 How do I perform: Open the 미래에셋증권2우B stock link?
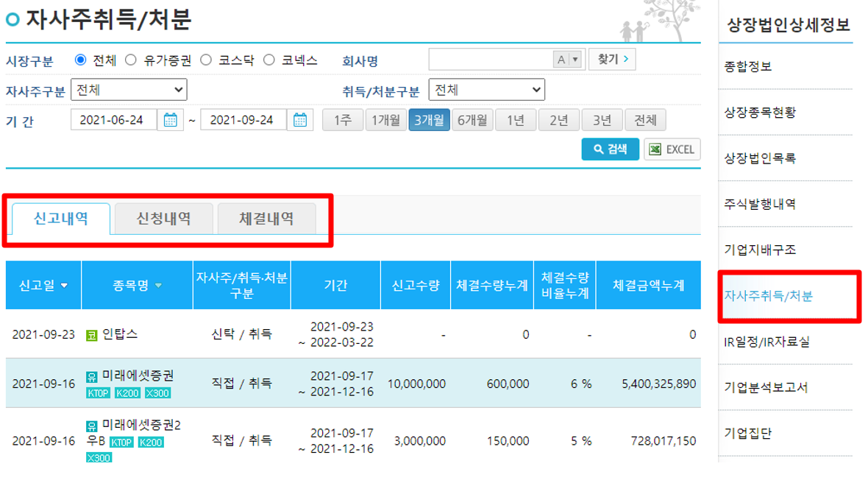click(x=133, y=433)
